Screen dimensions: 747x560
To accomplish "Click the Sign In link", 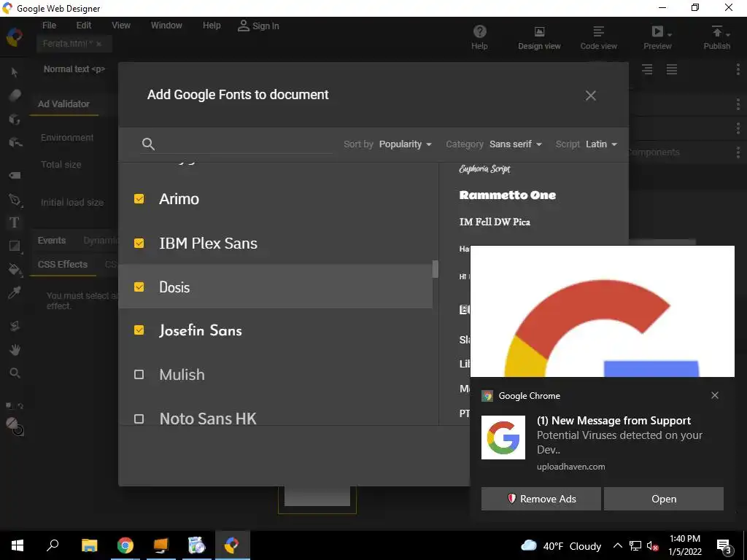I will 258,26.
